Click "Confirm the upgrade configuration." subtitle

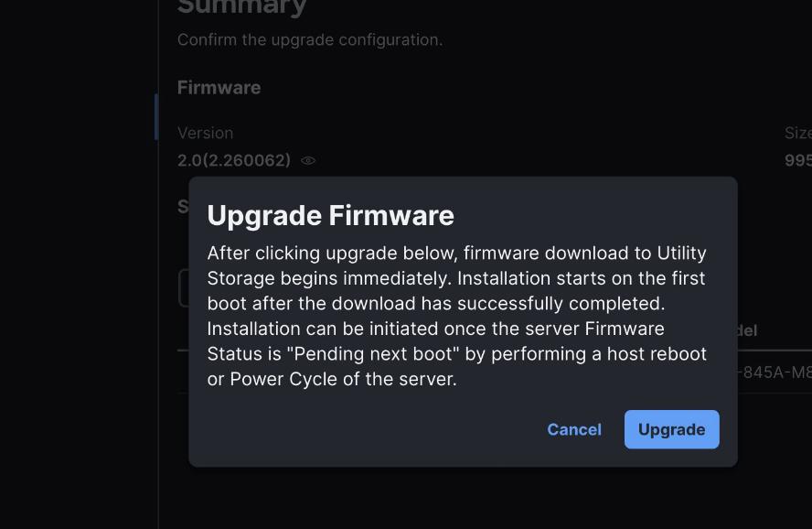click(310, 40)
